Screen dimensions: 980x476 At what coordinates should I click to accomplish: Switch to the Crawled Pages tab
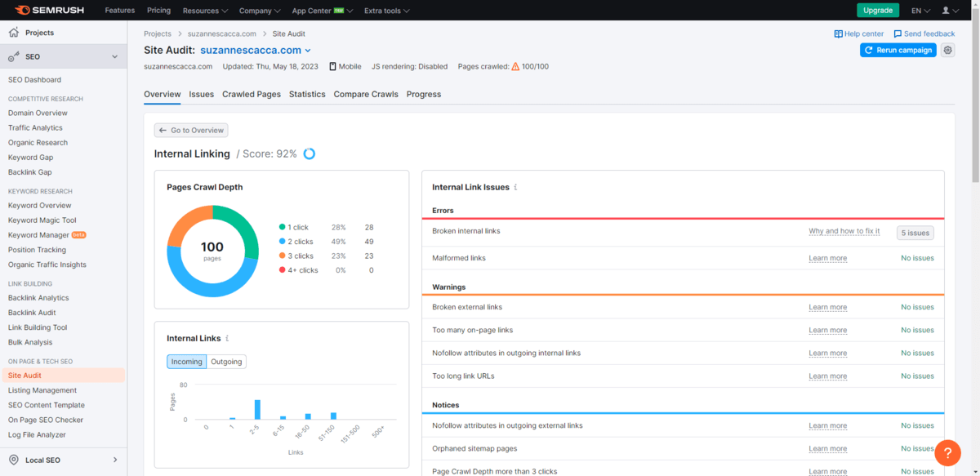[x=252, y=95]
